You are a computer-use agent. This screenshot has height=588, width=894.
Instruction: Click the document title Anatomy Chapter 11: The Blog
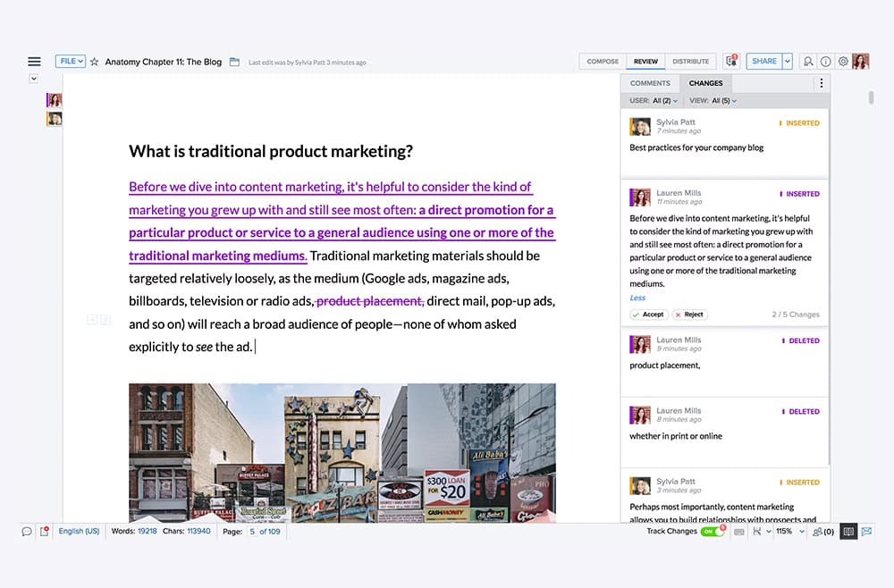point(163,62)
